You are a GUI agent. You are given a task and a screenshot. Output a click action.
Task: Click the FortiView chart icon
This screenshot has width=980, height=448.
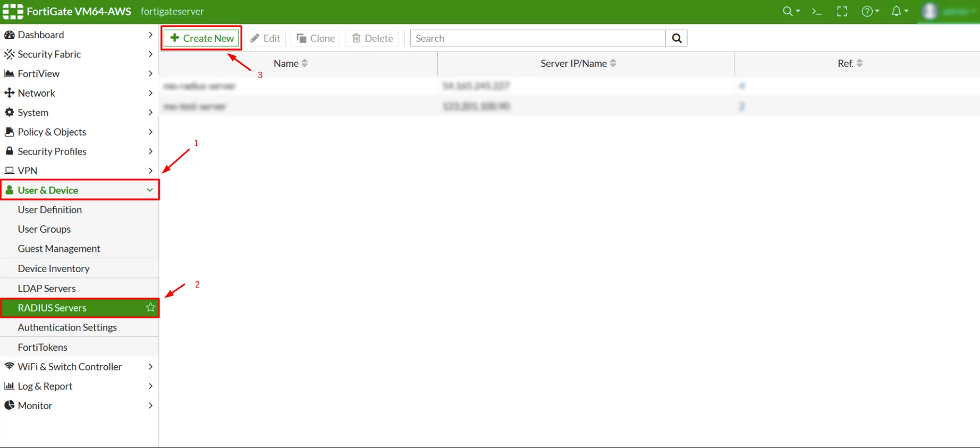(9, 73)
